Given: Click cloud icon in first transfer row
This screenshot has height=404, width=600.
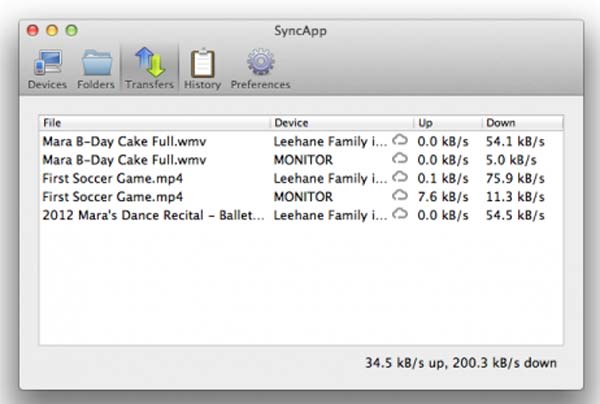Looking at the screenshot, I should [x=400, y=141].
